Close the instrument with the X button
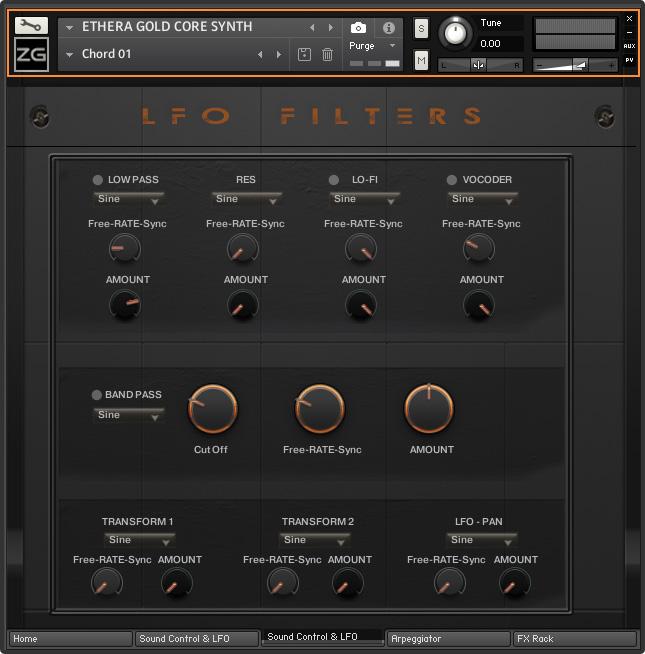 [x=629, y=18]
